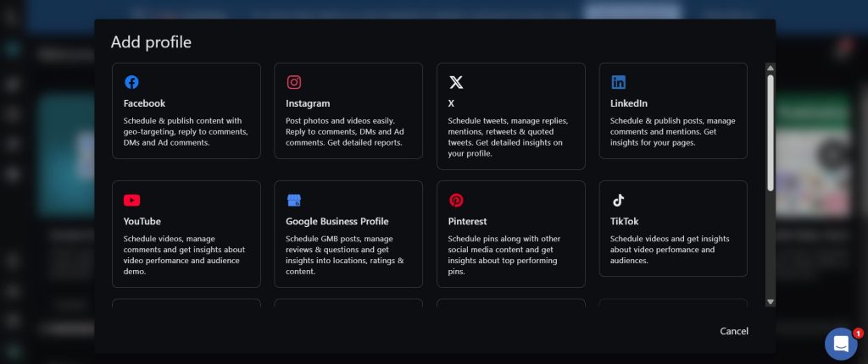Click Pinterest description about scheduling pins
Image resolution: width=868 pixels, height=364 pixels.
(x=504, y=255)
